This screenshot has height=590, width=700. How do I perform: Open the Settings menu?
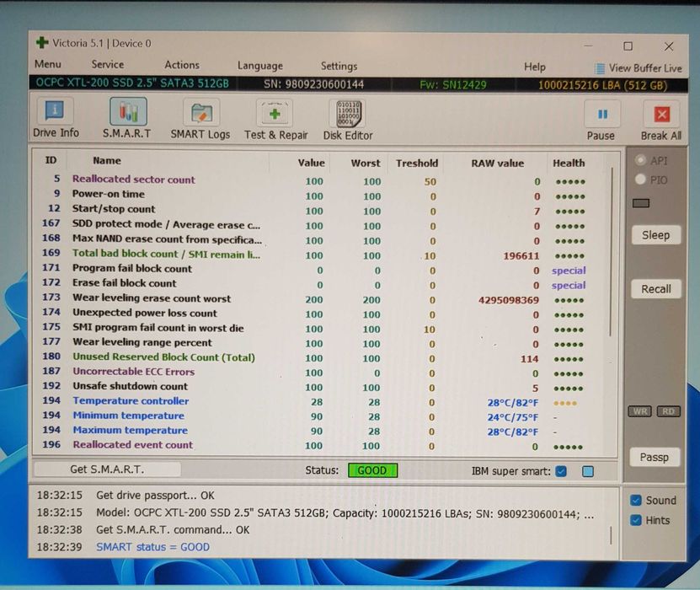pyautogui.click(x=339, y=67)
